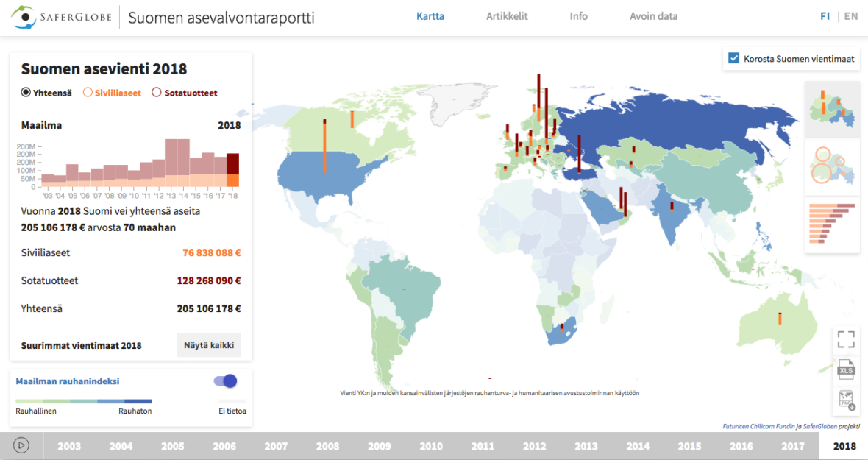Select year 2014 on timeline
868x460 pixels.
[x=638, y=446]
